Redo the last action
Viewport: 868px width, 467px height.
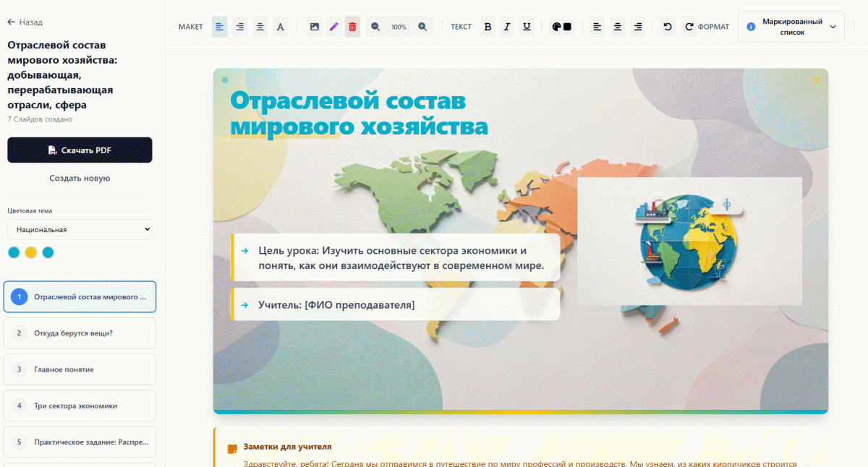pyautogui.click(x=689, y=27)
